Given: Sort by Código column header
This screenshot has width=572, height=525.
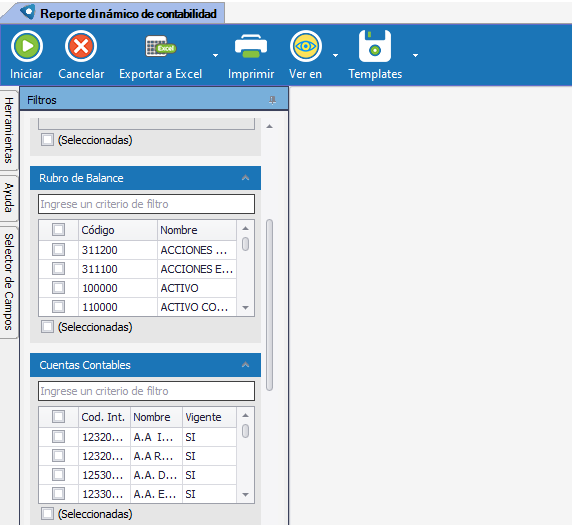Looking at the screenshot, I should (x=118, y=230).
